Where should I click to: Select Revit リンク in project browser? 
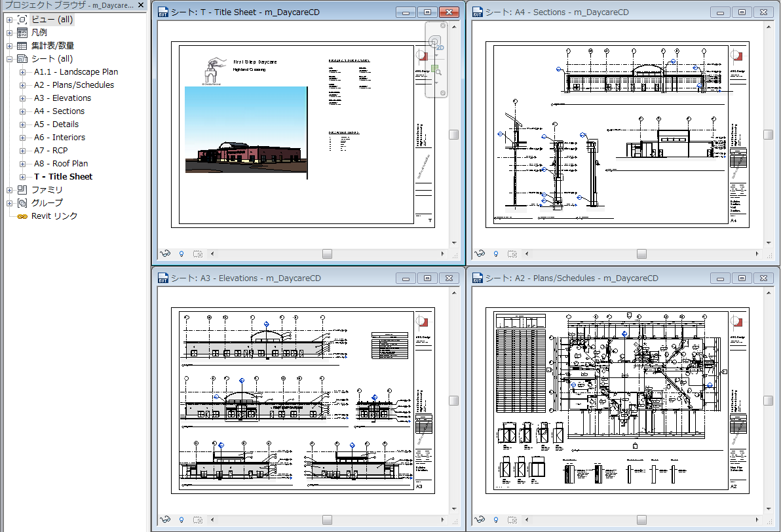[x=54, y=216]
